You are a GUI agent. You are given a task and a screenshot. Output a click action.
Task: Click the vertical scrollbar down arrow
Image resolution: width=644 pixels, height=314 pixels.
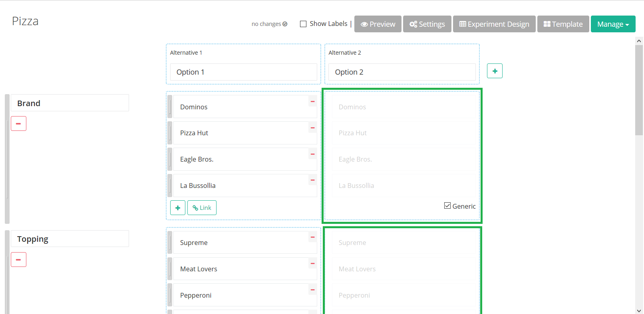639,310
